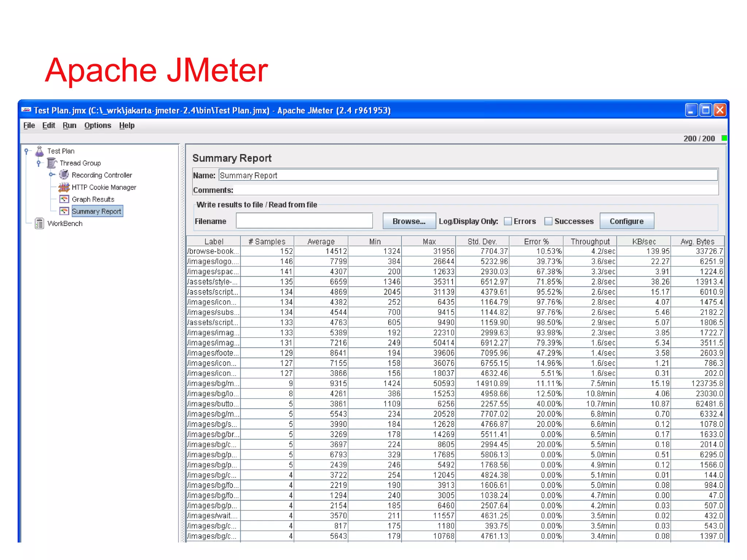Click the /images/logo... row label
Image resolution: width=747 pixels, height=560 pixels.
(213, 261)
